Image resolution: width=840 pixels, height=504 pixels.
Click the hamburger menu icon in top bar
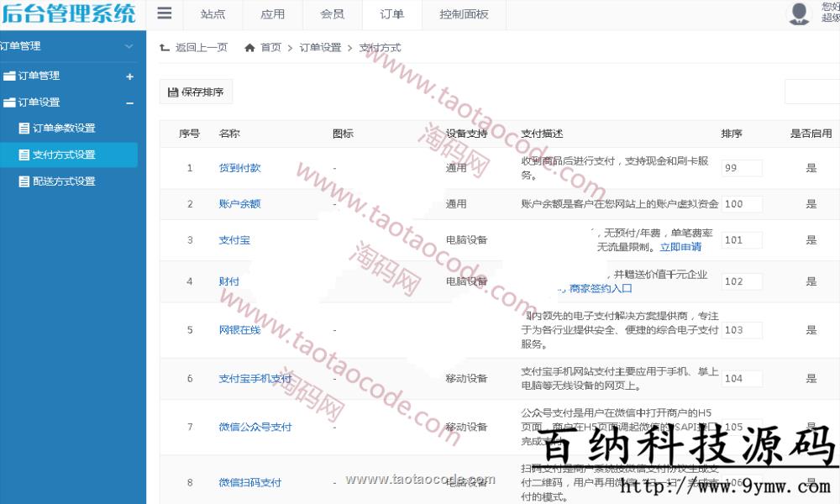coord(165,13)
